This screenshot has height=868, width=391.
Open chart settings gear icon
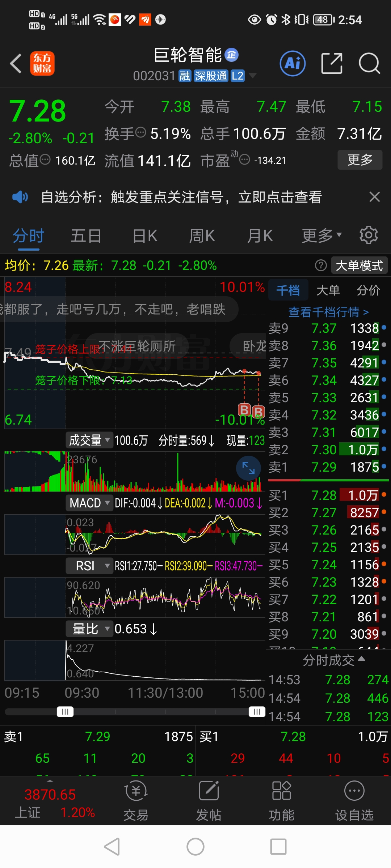369,235
